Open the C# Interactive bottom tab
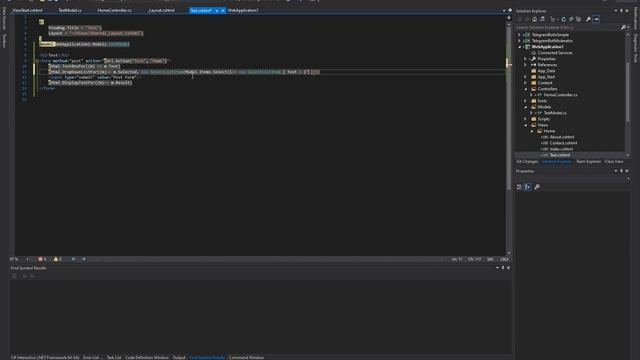This screenshot has width=640, height=360. point(45,358)
